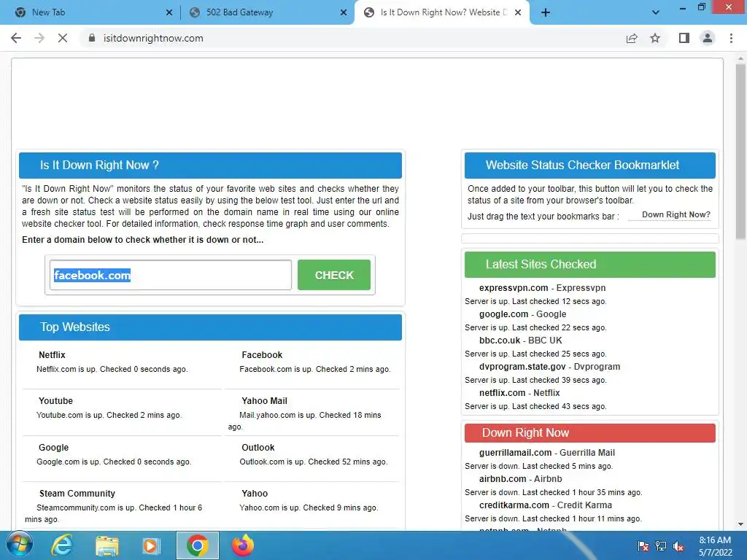747x560 pixels.
Task: Click the scrollbar down arrow
Action: tap(740, 524)
